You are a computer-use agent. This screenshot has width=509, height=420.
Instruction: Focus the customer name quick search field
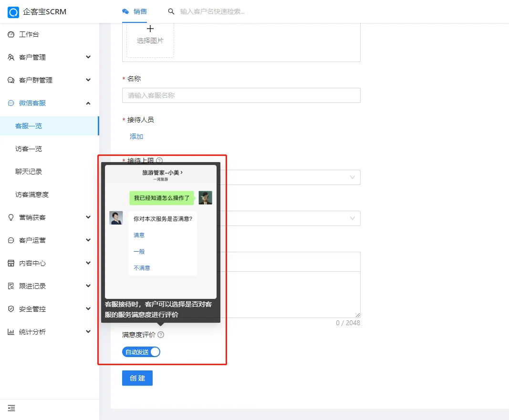212,11
